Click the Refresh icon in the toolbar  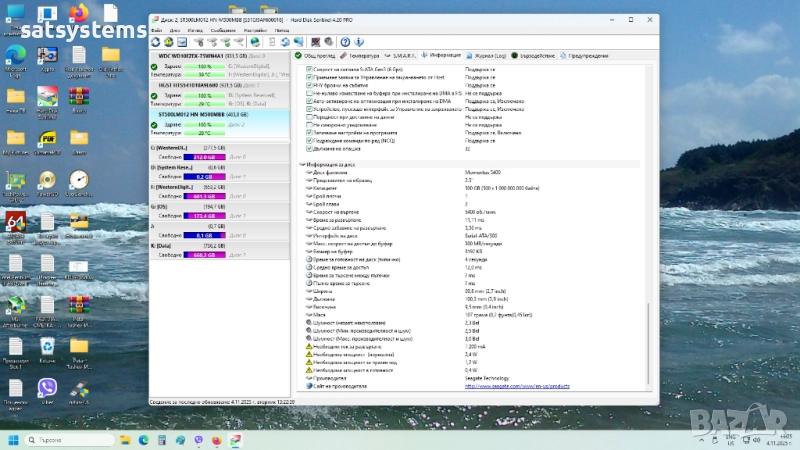pos(157,41)
